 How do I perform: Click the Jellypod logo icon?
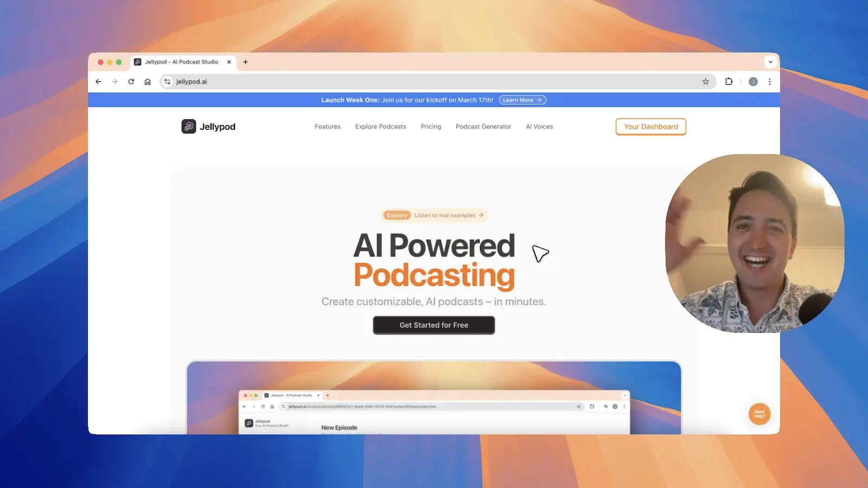point(189,126)
